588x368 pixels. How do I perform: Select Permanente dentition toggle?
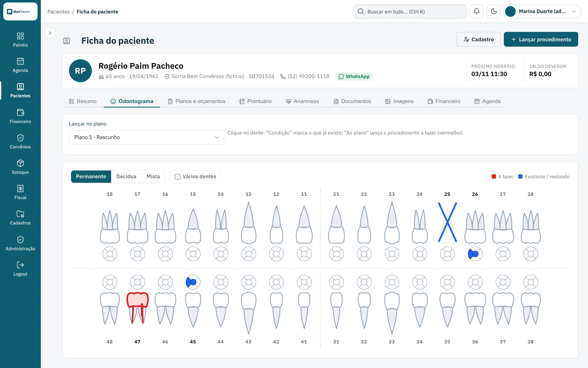[91, 176]
